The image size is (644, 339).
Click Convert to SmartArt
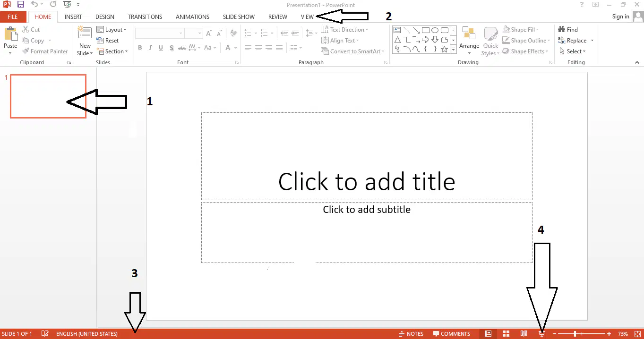(353, 51)
